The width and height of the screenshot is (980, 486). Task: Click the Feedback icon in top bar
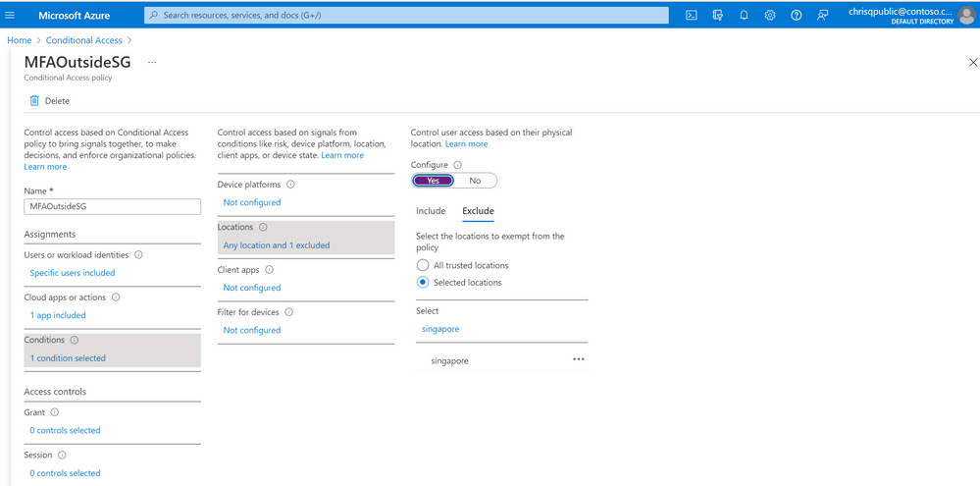822,16
